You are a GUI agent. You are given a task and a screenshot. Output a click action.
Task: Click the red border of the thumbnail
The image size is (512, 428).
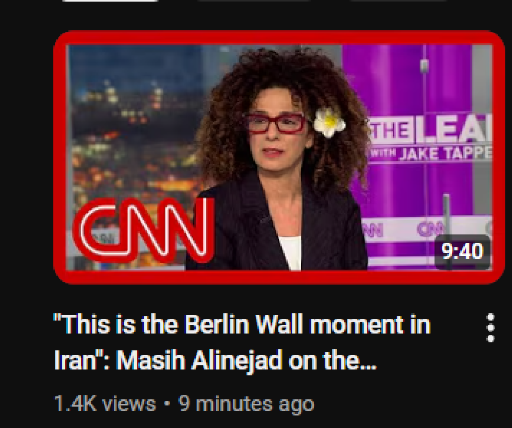[x=279, y=37]
